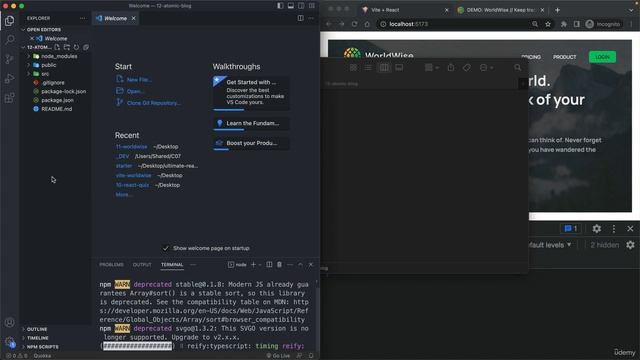Add a new terminal with plus icon

253,264
